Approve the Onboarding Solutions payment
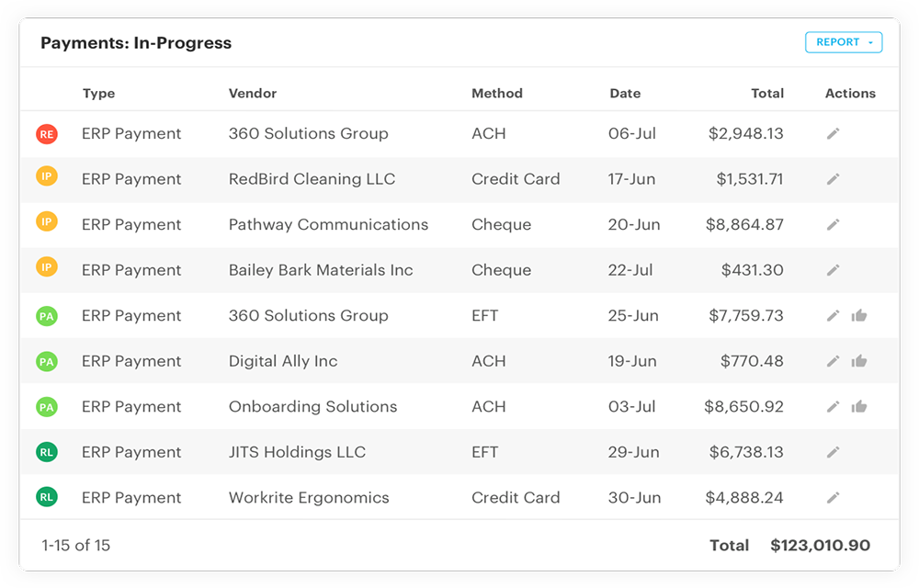919x588 pixels. 859,407
